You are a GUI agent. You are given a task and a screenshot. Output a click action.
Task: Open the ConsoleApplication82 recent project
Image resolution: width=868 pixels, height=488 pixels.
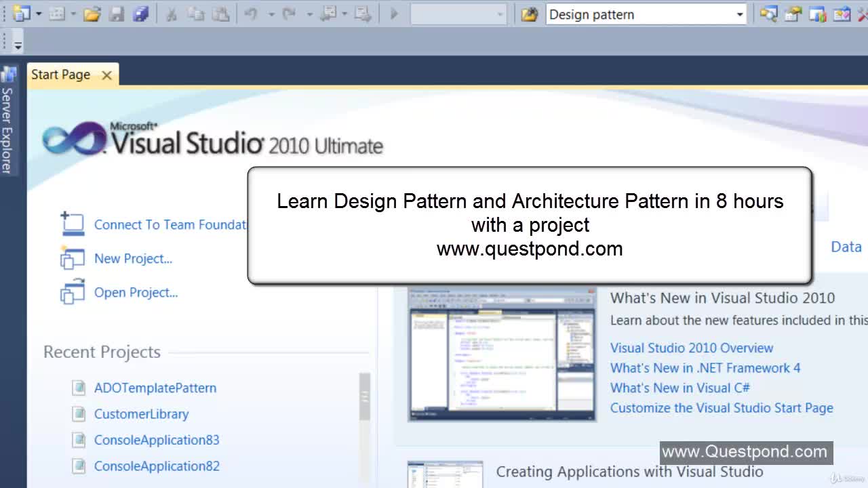coord(157,466)
